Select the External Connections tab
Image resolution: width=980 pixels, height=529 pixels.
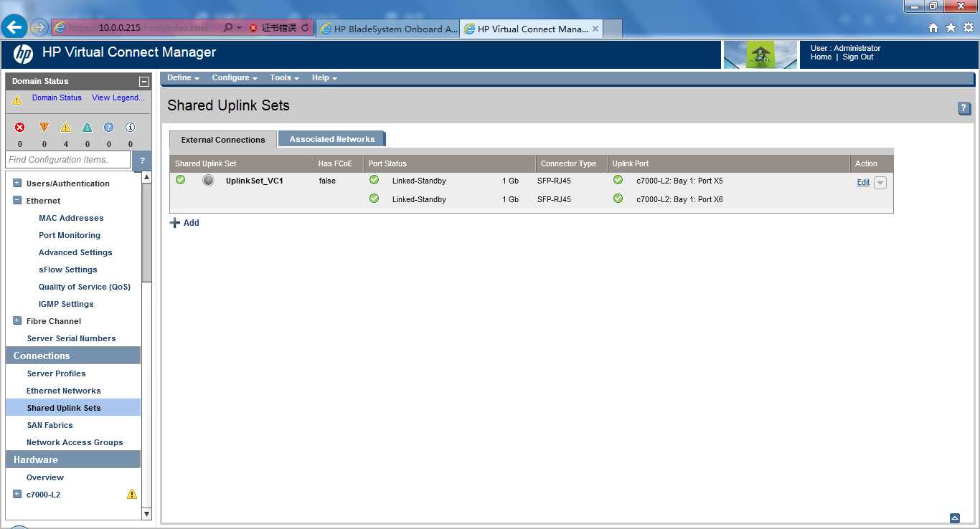point(223,140)
